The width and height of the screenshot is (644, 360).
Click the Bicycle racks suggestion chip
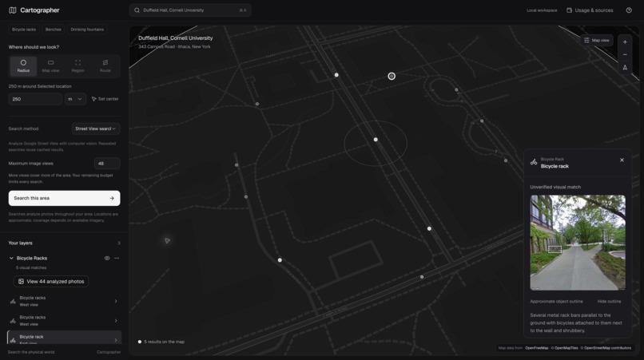pyautogui.click(x=24, y=30)
